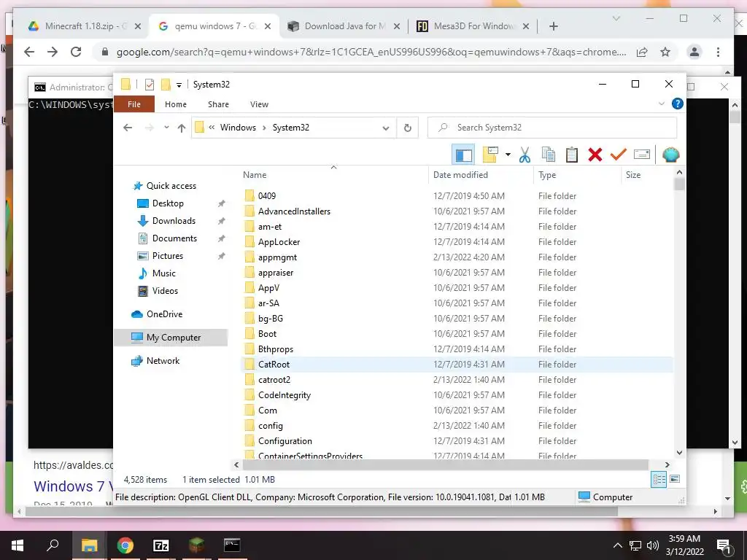The image size is (747, 560).
Task: Open the Home ribbon tab
Action: [176, 104]
